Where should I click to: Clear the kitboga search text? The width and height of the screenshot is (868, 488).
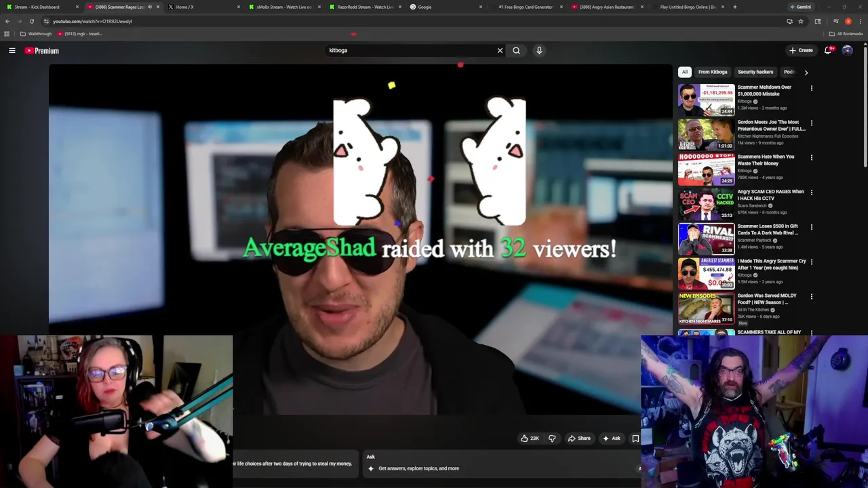pyautogui.click(x=500, y=50)
